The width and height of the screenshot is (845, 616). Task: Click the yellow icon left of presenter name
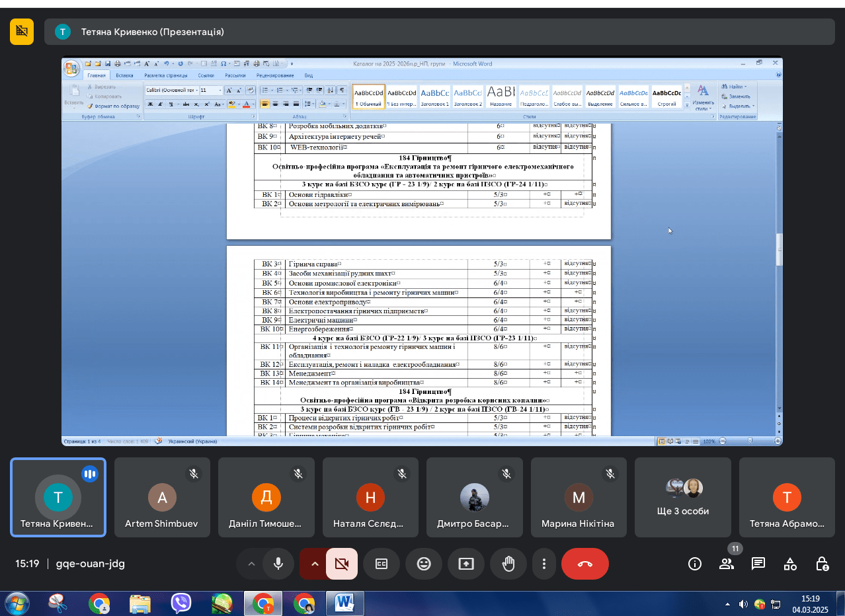(x=22, y=32)
